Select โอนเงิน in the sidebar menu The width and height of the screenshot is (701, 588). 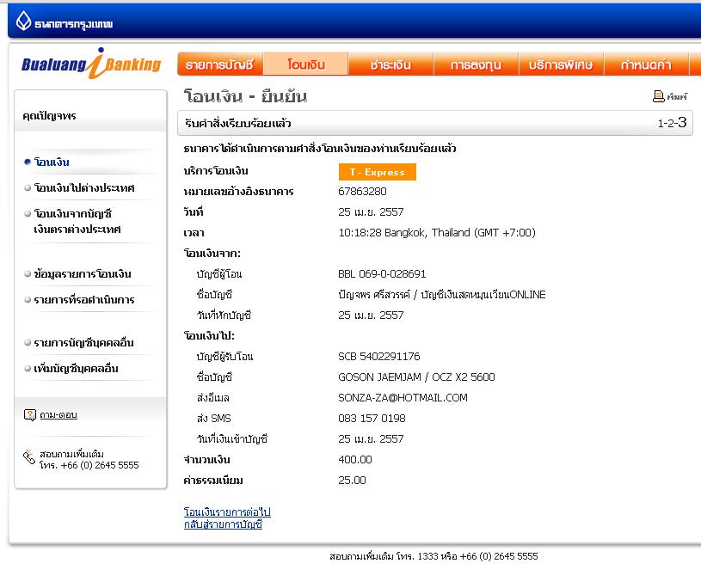pos(52,162)
